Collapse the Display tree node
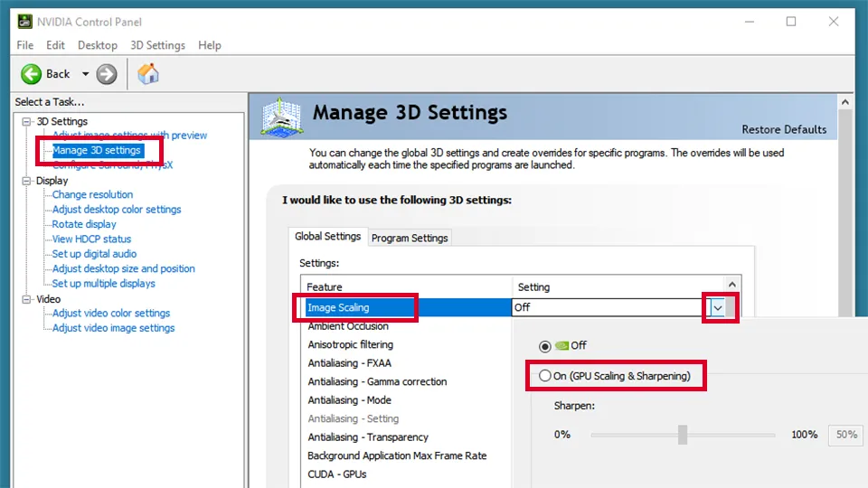This screenshot has height=488, width=868. tap(26, 181)
